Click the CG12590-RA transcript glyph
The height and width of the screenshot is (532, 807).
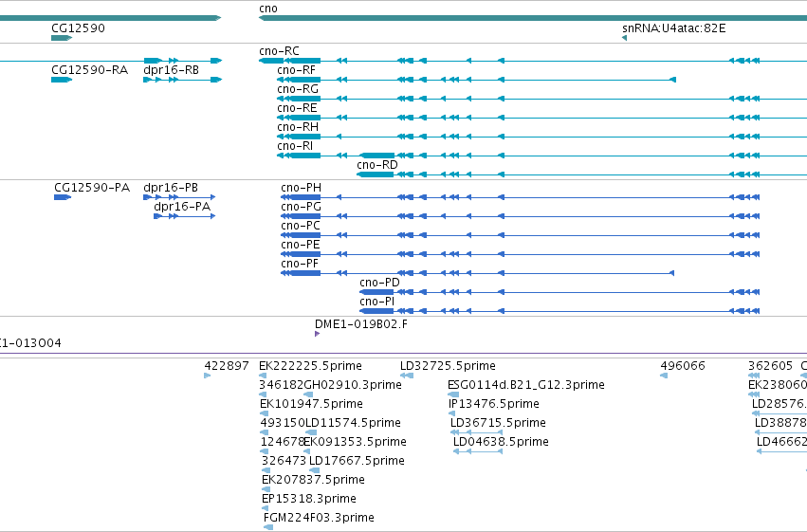click(x=62, y=80)
